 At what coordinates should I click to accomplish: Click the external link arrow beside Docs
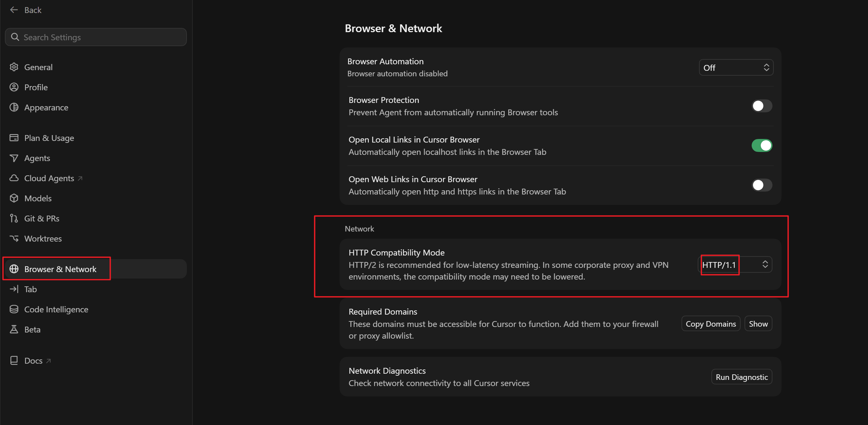coord(48,361)
